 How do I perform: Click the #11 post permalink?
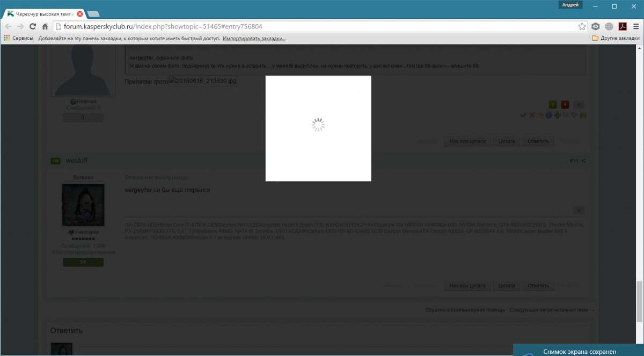[x=574, y=161]
